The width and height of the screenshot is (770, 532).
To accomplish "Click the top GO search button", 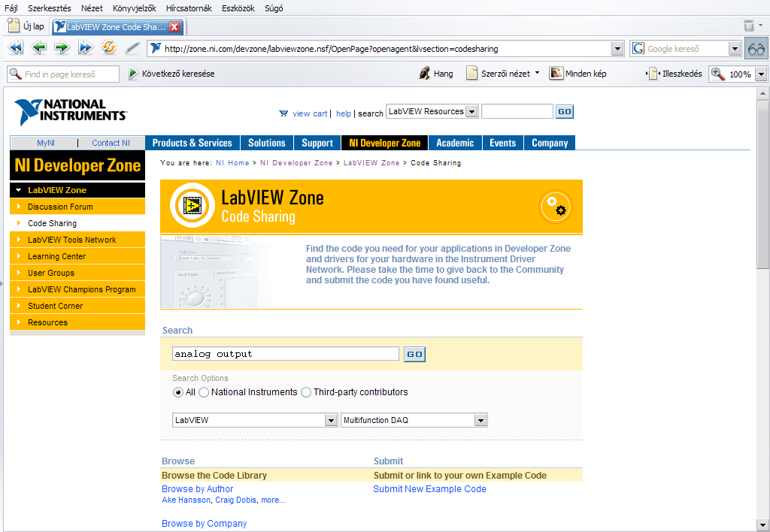I will 565,111.
